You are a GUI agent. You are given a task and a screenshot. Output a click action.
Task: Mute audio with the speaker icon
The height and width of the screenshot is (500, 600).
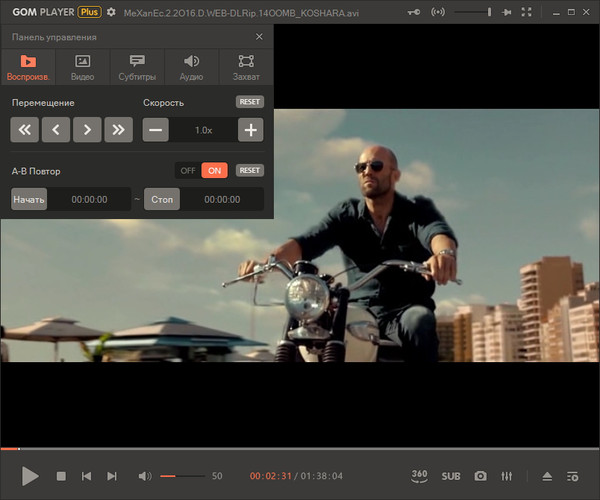[145, 477]
